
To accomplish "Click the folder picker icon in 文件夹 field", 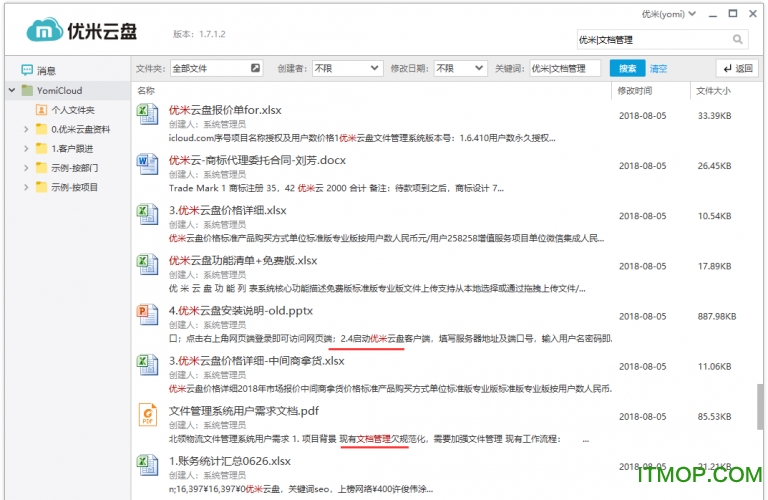I will 255,68.
